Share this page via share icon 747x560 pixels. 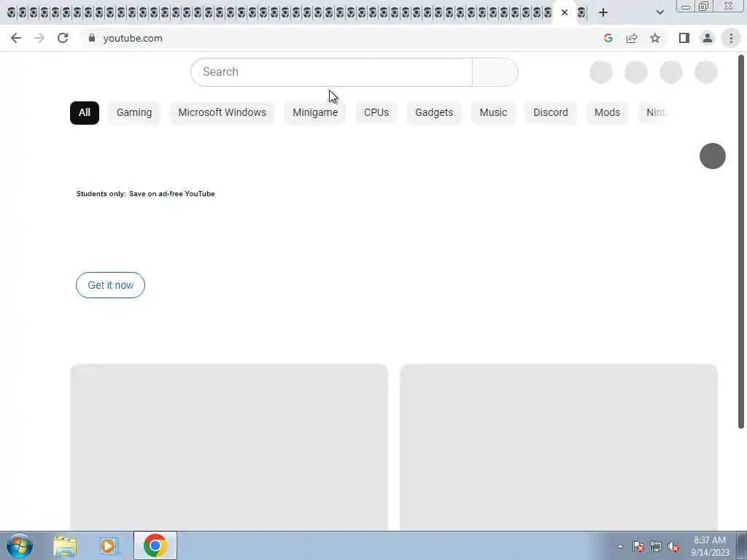point(632,38)
